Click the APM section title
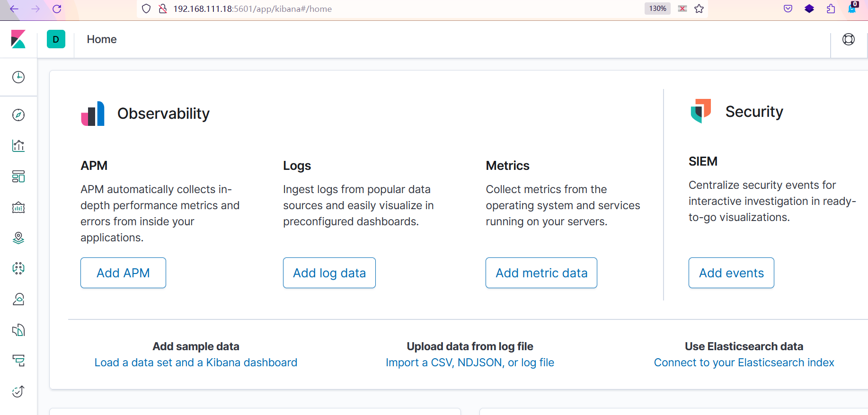 click(94, 166)
